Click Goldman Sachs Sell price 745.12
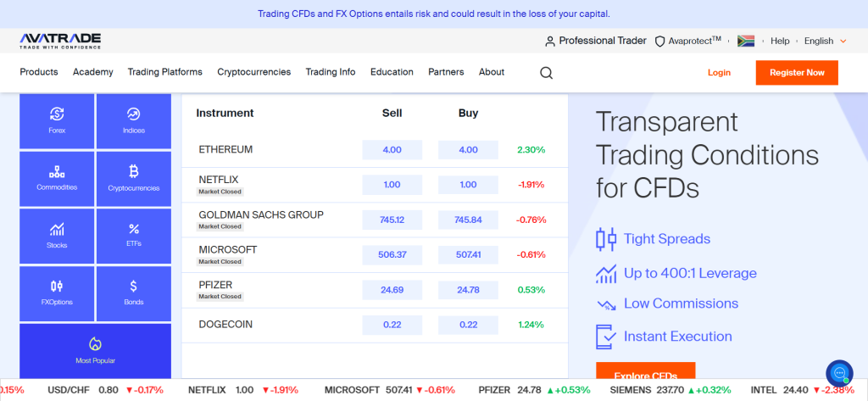The image size is (868, 401). coord(392,220)
